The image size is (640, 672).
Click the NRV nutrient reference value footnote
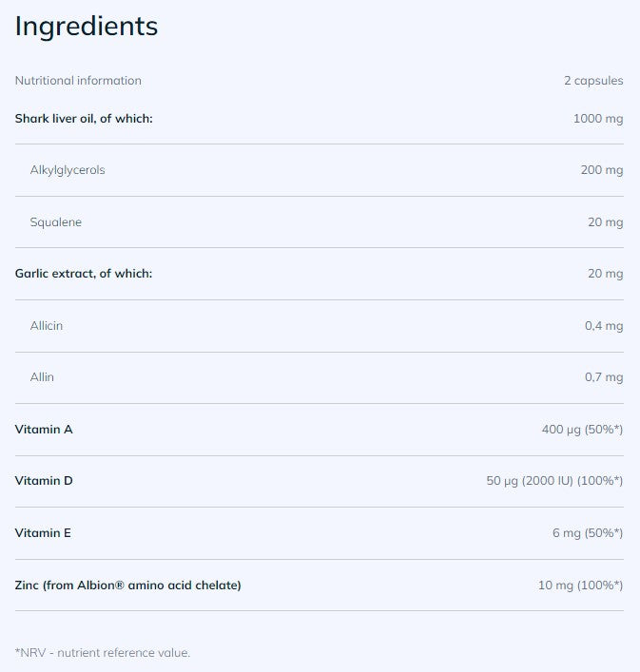click(x=103, y=652)
